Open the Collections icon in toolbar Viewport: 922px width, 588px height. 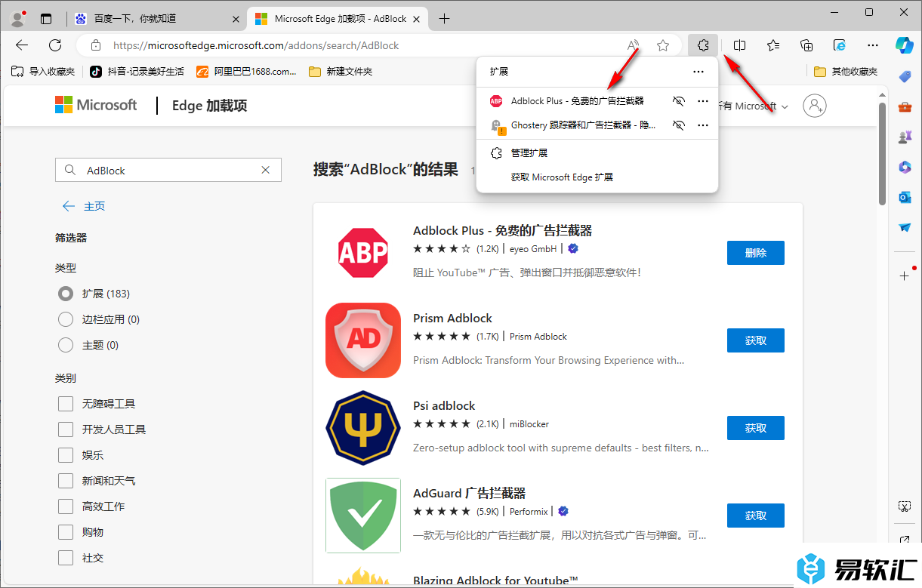point(806,45)
